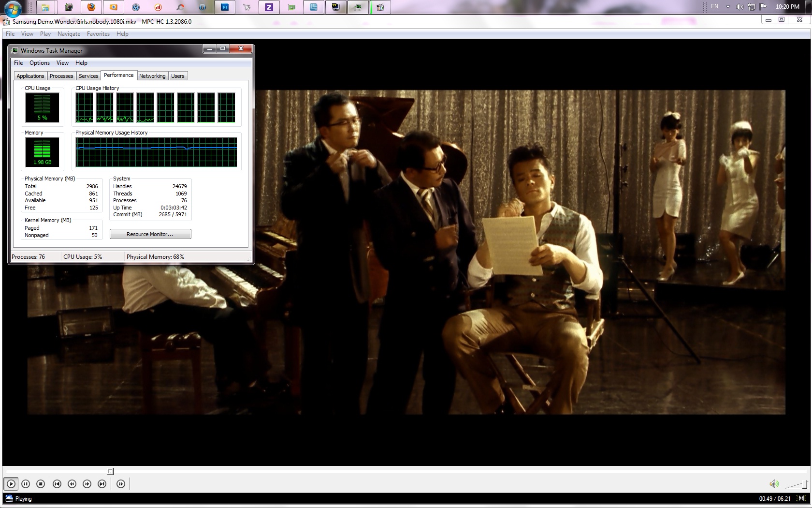The image size is (812, 508).
Task: Open Task Manager File menu
Action: [x=18, y=63]
